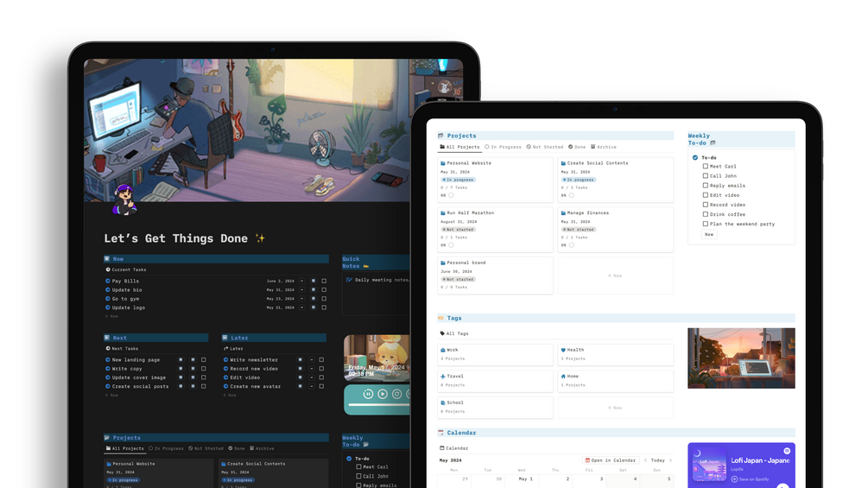This screenshot has height=488, width=868.
Task: Click the blue arrow icon beside Update bio
Action: (108, 290)
